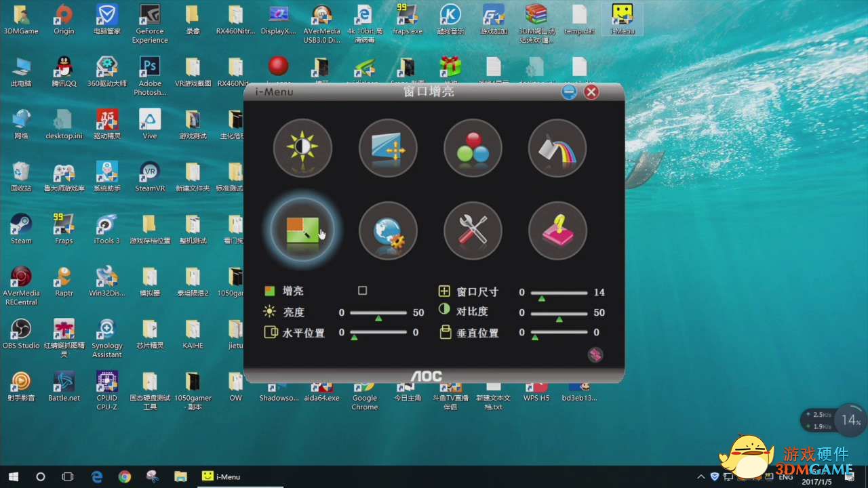The height and width of the screenshot is (488, 868).
Task: Click small pink icon at i-Menu bottom-right corner
Action: 595,354
